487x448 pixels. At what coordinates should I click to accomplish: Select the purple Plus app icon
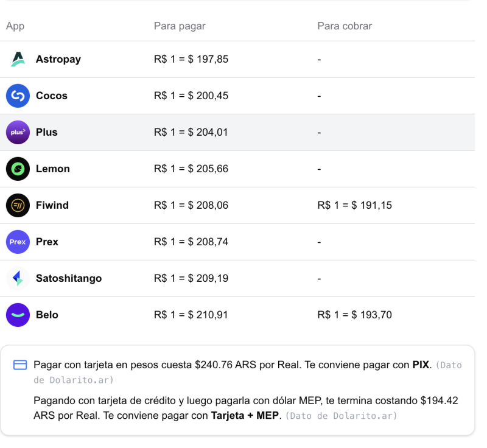(x=18, y=132)
